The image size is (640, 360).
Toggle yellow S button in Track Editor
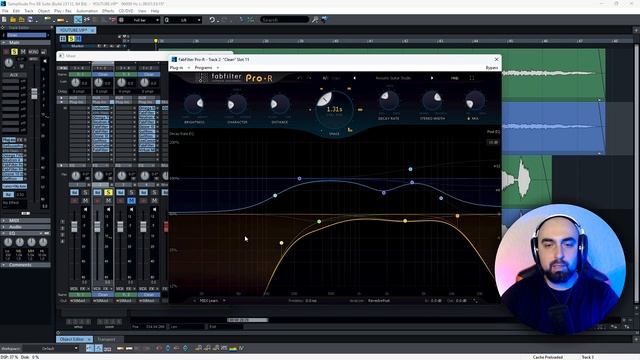click(14, 52)
